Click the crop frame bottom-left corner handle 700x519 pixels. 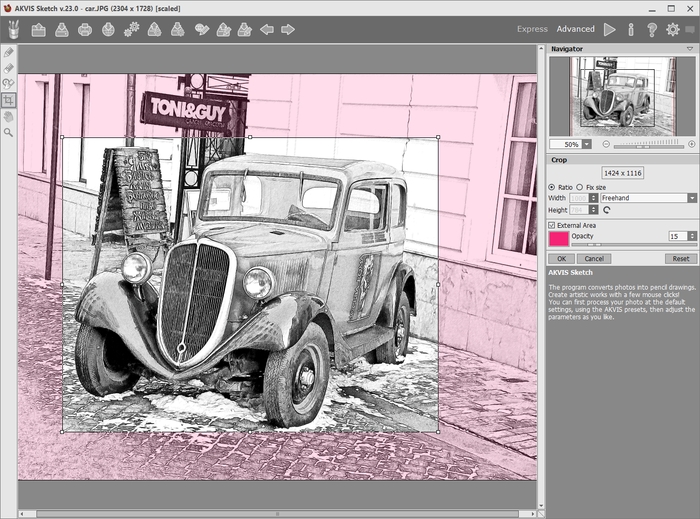62,432
